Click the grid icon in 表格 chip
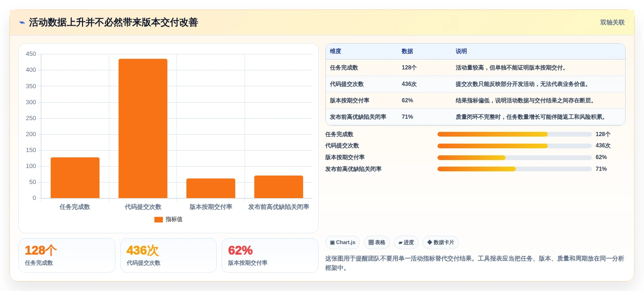 [371, 243]
